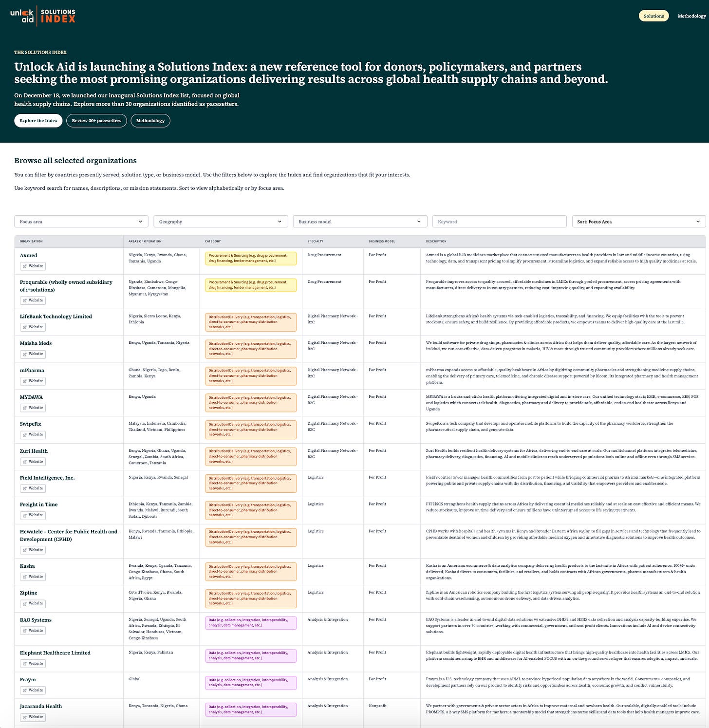
Task: Open the Website link for Zuri Health
Action: [x=33, y=462]
